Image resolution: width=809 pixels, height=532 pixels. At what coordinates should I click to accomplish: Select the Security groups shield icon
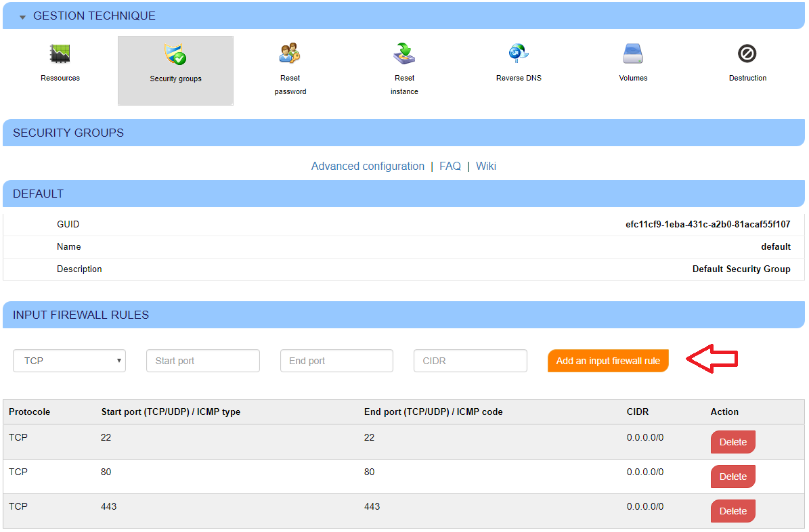point(175,54)
